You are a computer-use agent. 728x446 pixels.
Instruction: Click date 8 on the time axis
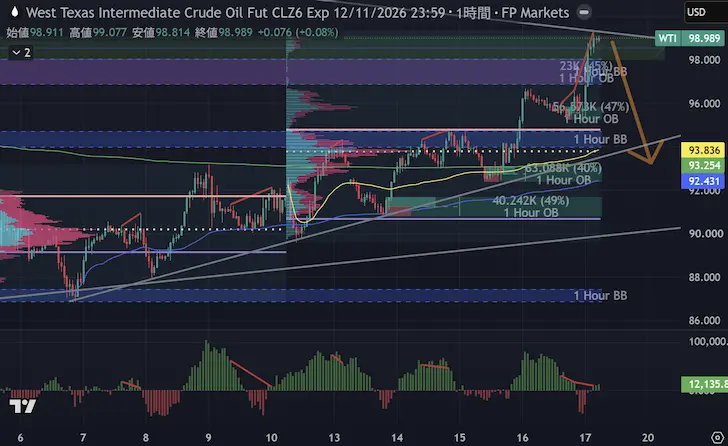click(145, 438)
